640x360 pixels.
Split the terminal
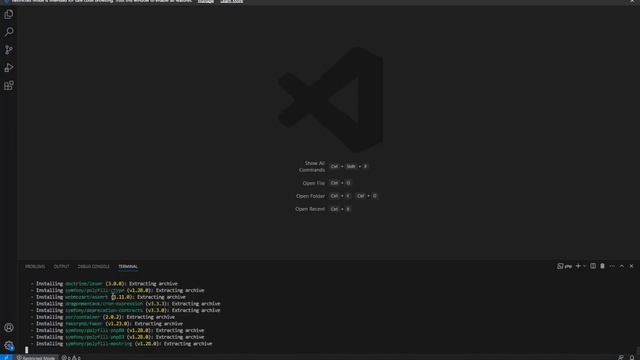pos(593,266)
